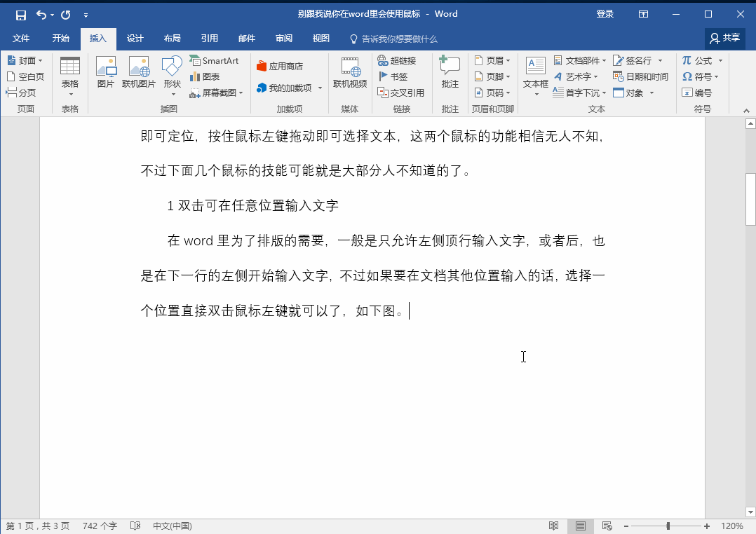Viewport: 756px width, 534px height.
Task: Insert a cross-reference with 交叉引用
Action: pyautogui.click(x=401, y=93)
